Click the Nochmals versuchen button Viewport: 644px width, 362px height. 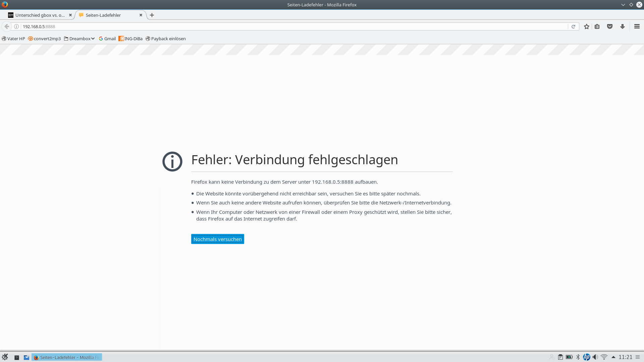[217, 239]
